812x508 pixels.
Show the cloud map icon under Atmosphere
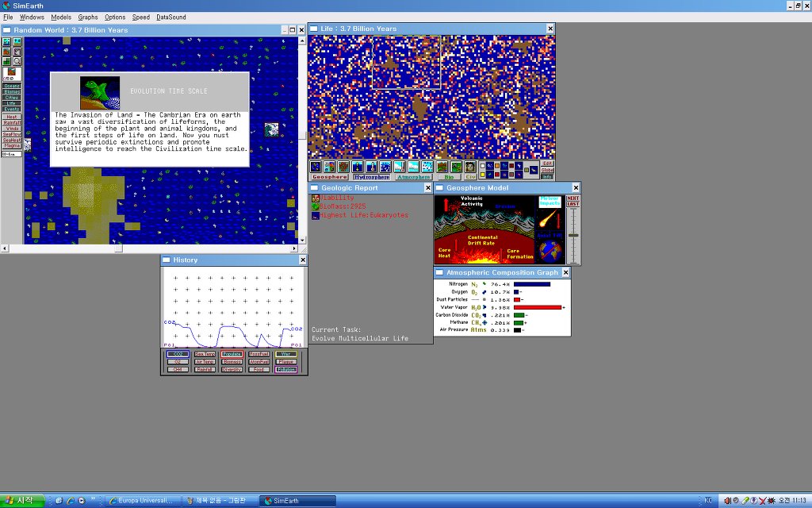pos(413,167)
